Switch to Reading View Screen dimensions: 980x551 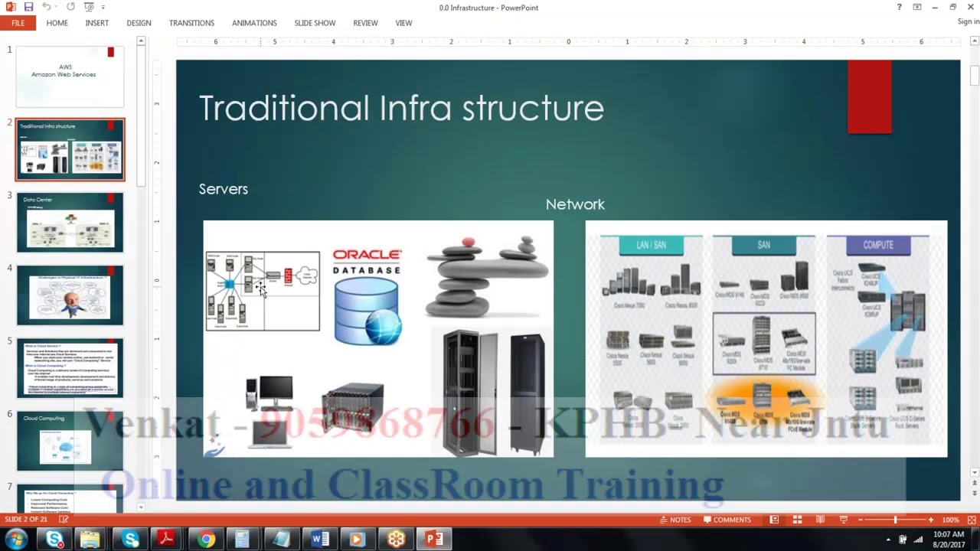click(x=820, y=520)
